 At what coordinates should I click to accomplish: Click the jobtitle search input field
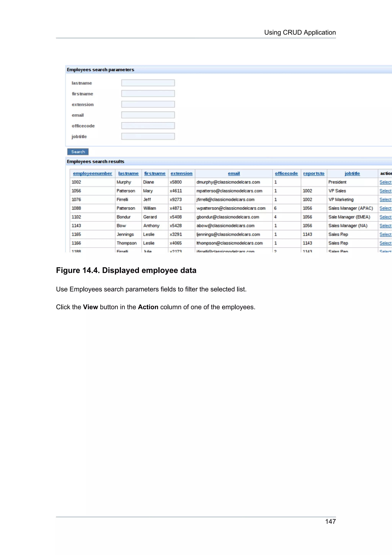(x=148, y=136)
